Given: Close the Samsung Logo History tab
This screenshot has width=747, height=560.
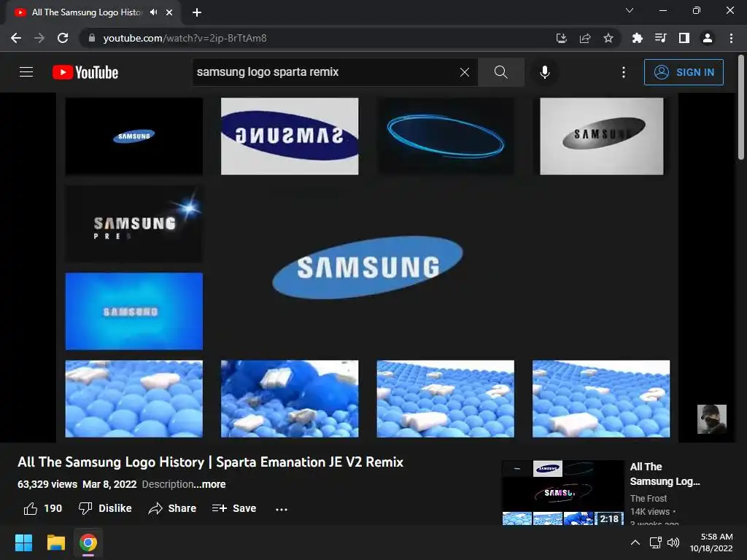Looking at the screenshot, I should click(x=169, y=12).
